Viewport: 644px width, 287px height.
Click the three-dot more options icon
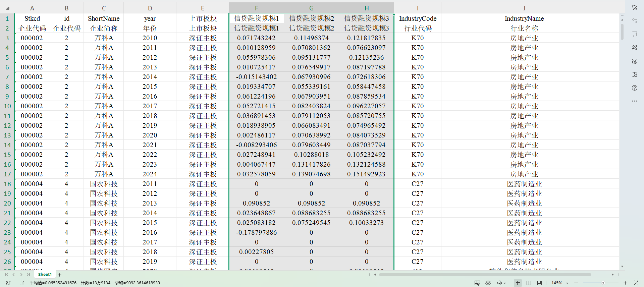pyautogui.click(x=634, y=101)
